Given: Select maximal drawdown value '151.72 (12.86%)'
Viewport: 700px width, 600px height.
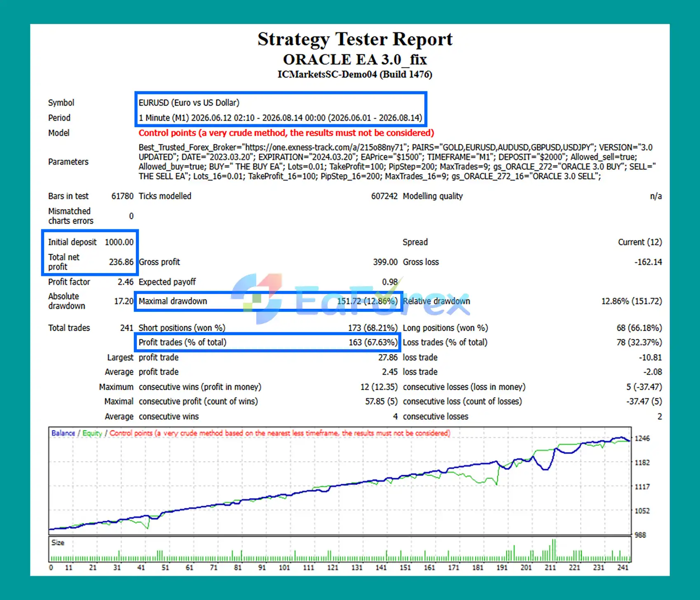Looking at the screenshot, I should 367,301.
